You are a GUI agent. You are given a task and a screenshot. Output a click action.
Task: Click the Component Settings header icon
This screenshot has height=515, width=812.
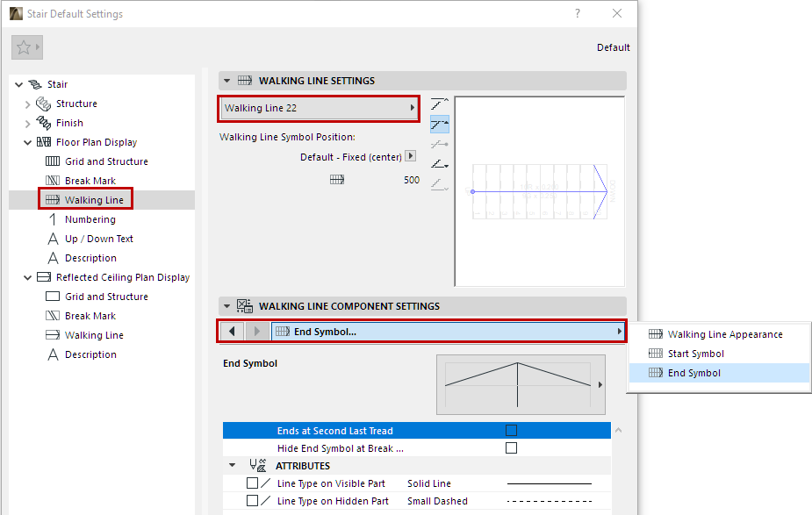[x=244, y=306]
